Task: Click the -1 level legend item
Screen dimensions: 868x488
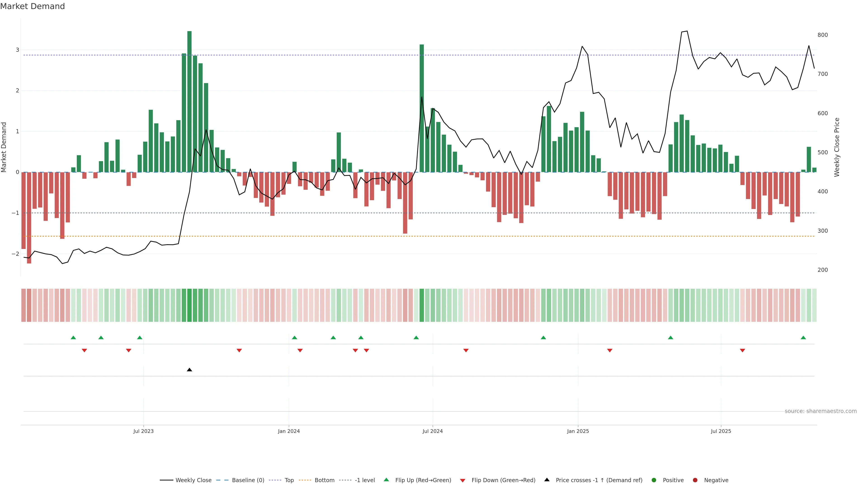Action: pyautogui.click(x=365, y=480)
